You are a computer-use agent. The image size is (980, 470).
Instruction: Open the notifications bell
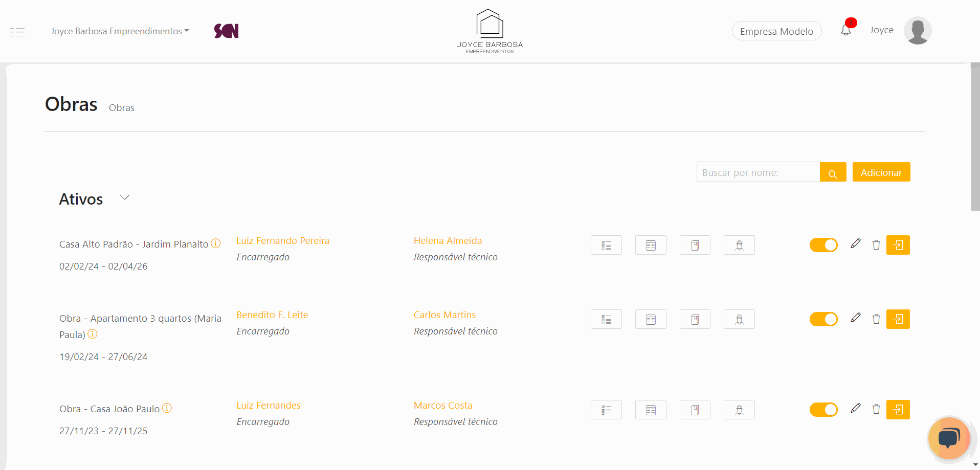(846, 30)
